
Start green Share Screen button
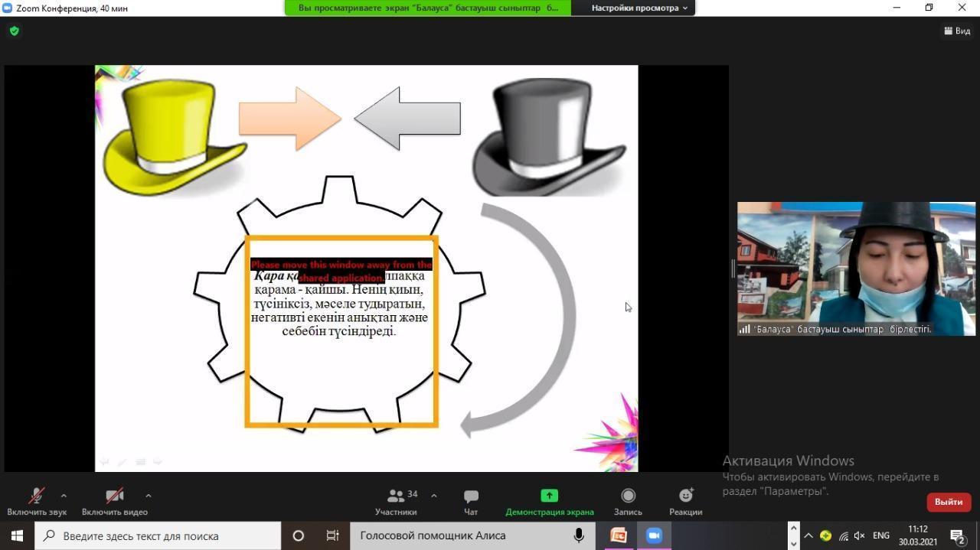click(x=549, y=496)
